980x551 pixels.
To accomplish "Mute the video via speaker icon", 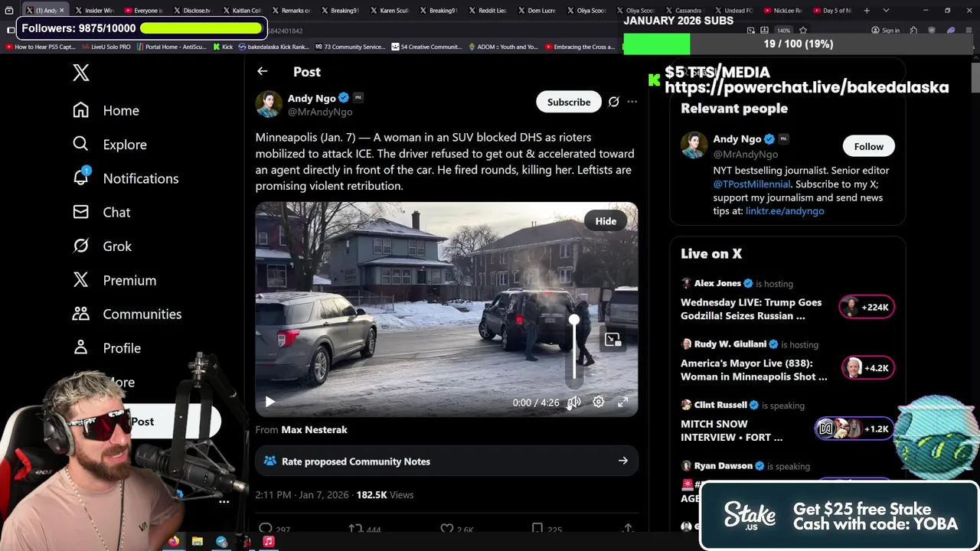I will [573, 402].
